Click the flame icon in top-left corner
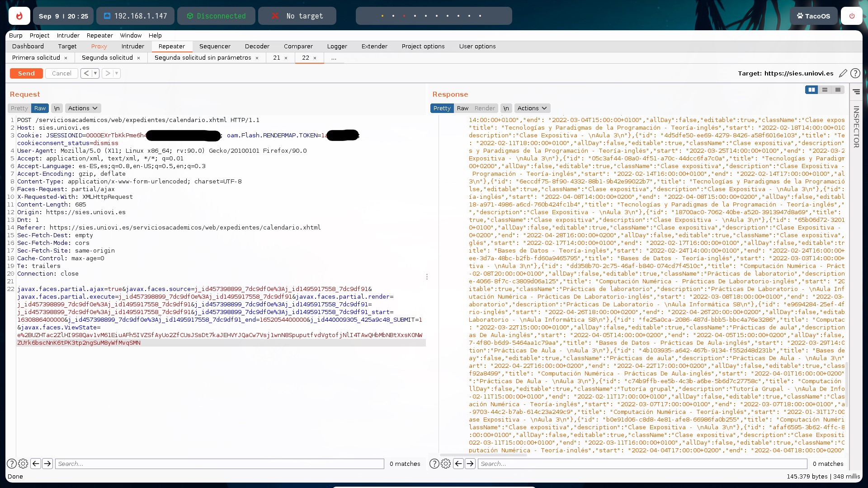The width and height of the screenshot is (868, 488). coord(19,16)
